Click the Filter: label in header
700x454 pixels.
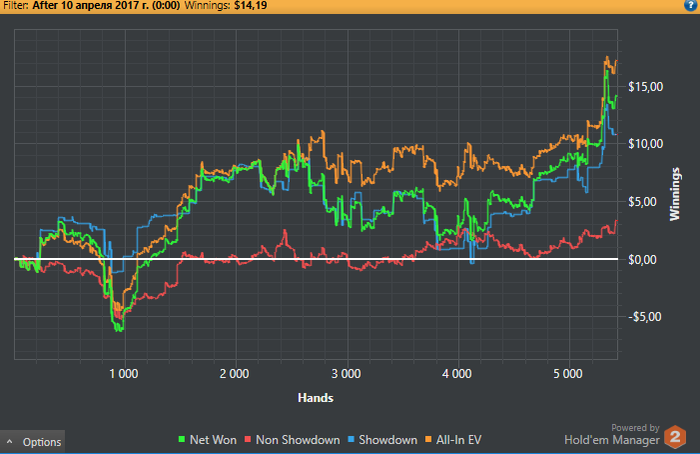click(15, 5)
